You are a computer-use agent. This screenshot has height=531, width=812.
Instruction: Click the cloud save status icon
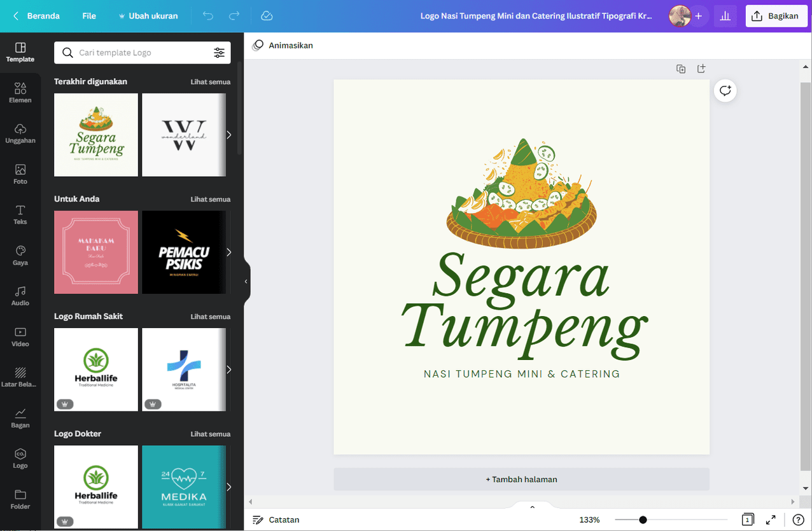coord(267,16)
